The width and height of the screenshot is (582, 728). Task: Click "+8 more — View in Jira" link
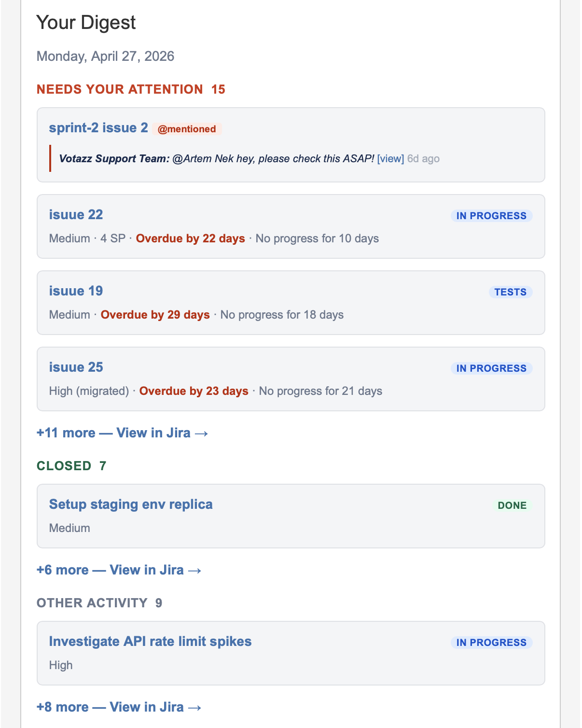[119, 707]
